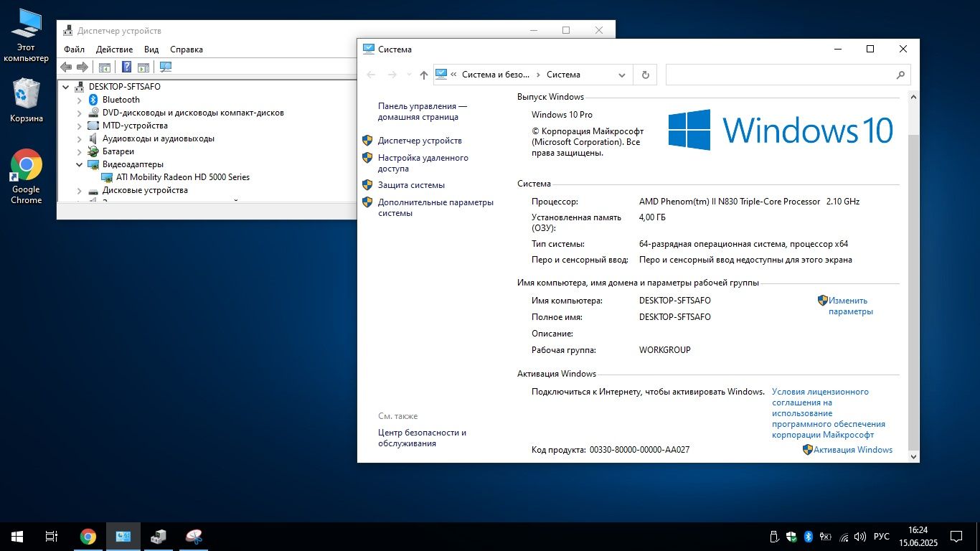Click the battery power tray icon
The image size is (980, 551).
click(826, 536)
